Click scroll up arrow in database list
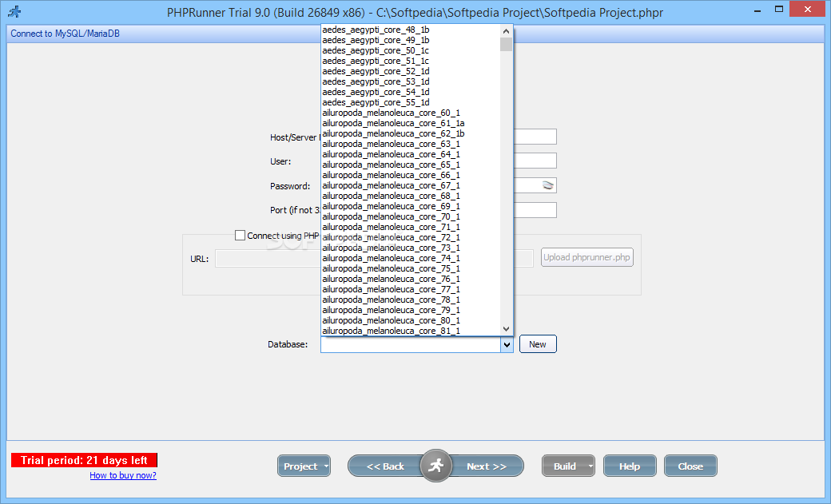Image resolution: width=831 pixels, height=504 pixels. tap(506, 31)
